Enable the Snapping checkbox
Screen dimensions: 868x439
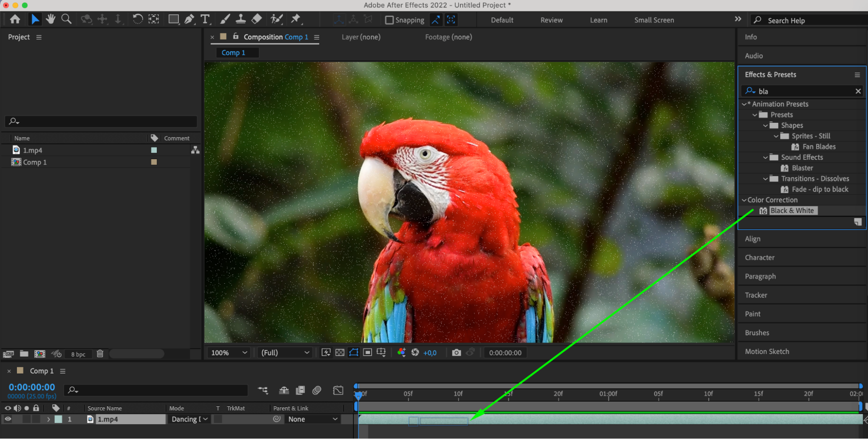pyautogui.click(x=389, y=20)
